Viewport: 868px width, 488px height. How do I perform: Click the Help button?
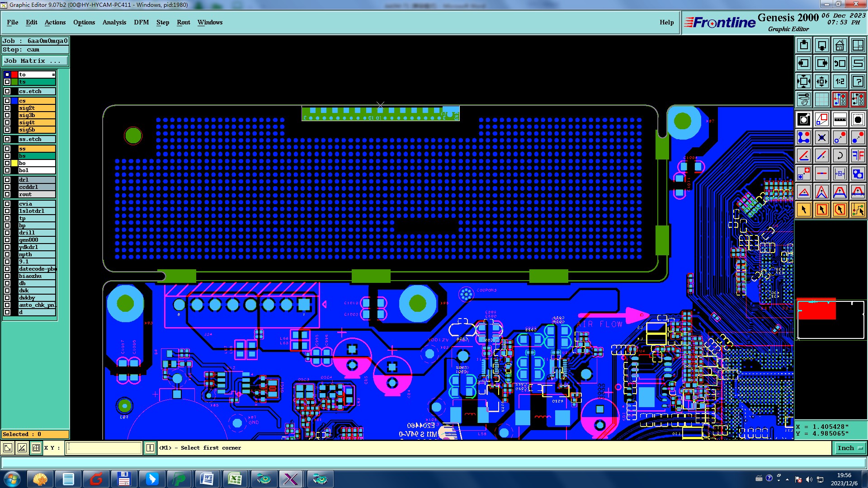[x=666, y=22]
